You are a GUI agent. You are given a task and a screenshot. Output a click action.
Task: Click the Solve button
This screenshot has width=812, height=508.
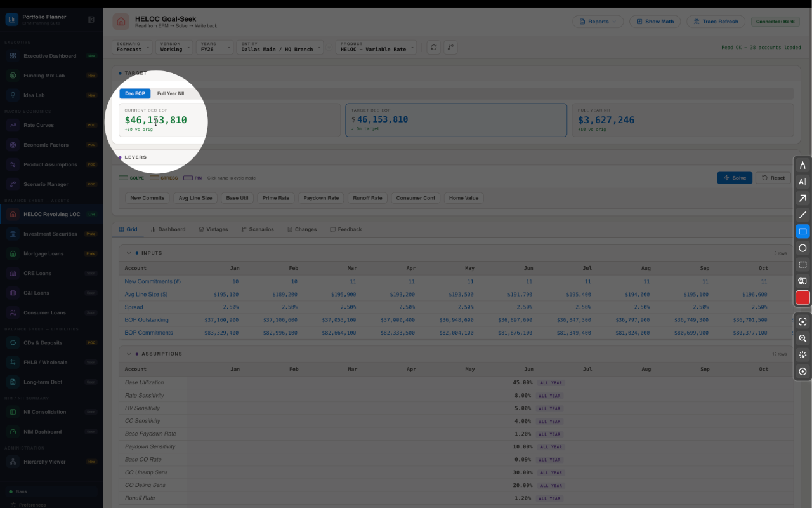click(735, 178)
